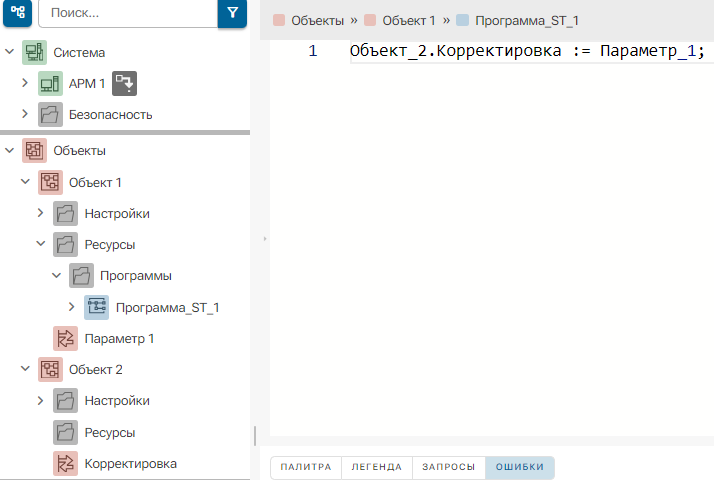Click the Ресурсы folder icon under Объект 2
The height and width of the screenshot is (480, 714).
(66, 432)
